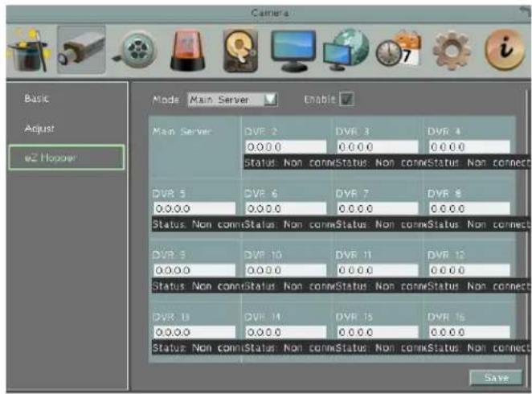Image resolution: width=532 pixels, height=394 pixels.
Task: Click the DVR 7 IP address field
Action: (378, 208)
